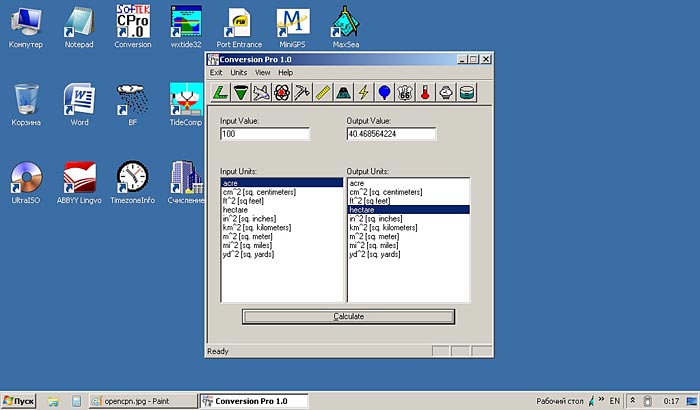This screenshot has width=700, height=410.
Task: Select acre in Input Units list
Action: [x=282, y=183]
